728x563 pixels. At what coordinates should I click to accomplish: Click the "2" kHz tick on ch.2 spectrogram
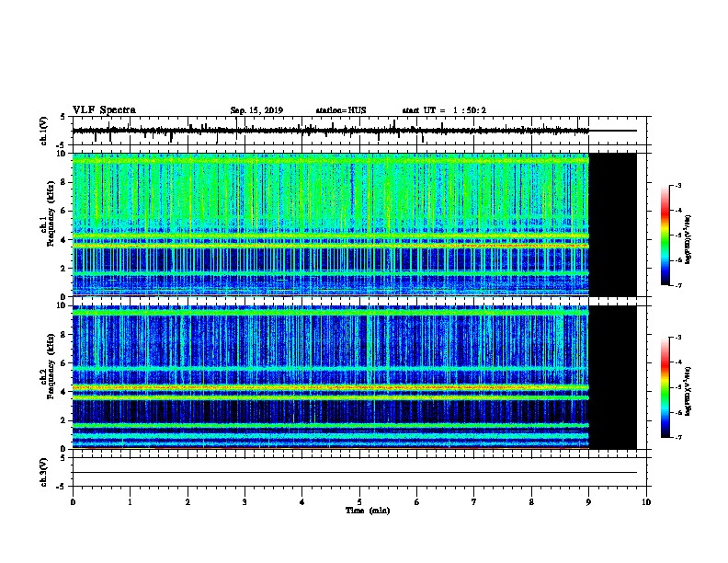click(x=63, y=420)
